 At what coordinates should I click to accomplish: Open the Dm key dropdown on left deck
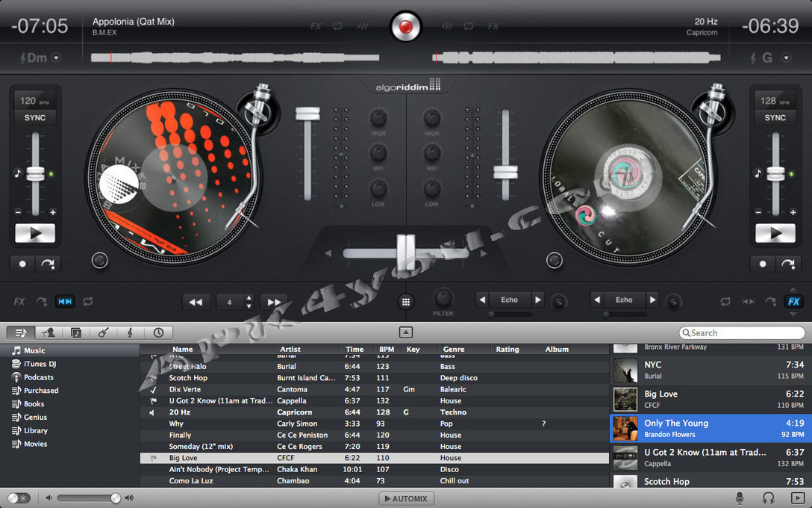coord(57,58)
